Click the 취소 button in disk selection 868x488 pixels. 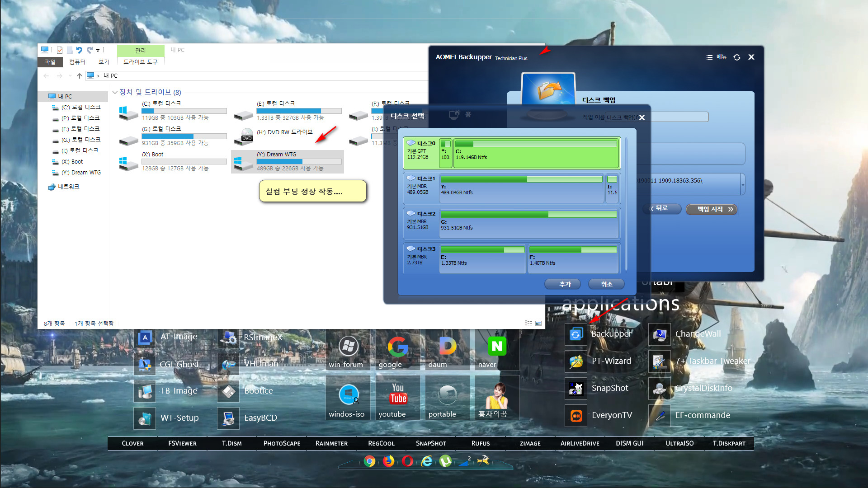point(607,284)
